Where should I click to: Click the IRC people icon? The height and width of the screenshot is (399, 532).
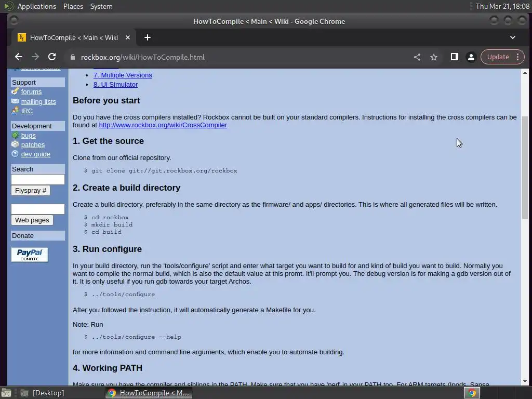pos(15,111)
